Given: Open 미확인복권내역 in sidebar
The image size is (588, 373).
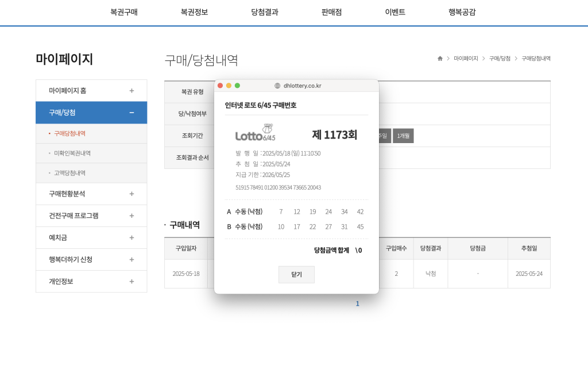Looking at the screenshot, I should coord(72,153).
